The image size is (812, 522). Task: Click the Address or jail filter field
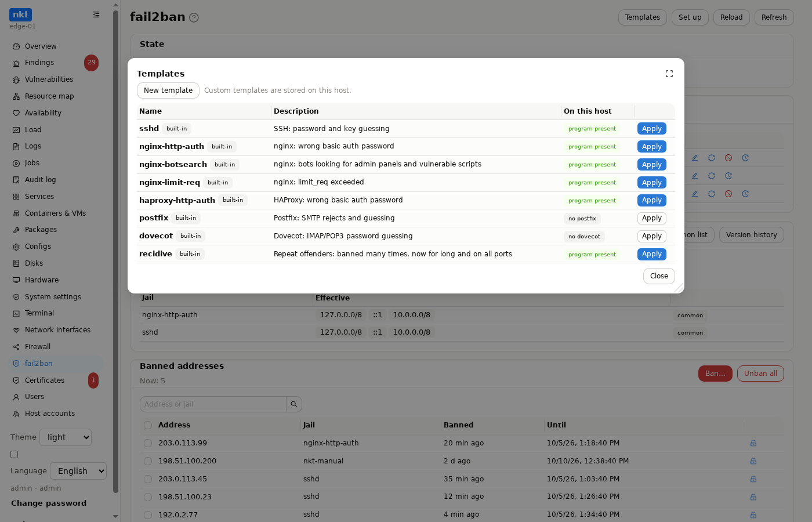[x=213, y=404]
